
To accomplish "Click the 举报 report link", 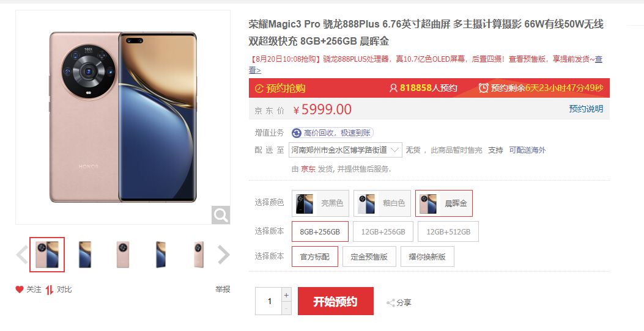I will tap(223, 289).
